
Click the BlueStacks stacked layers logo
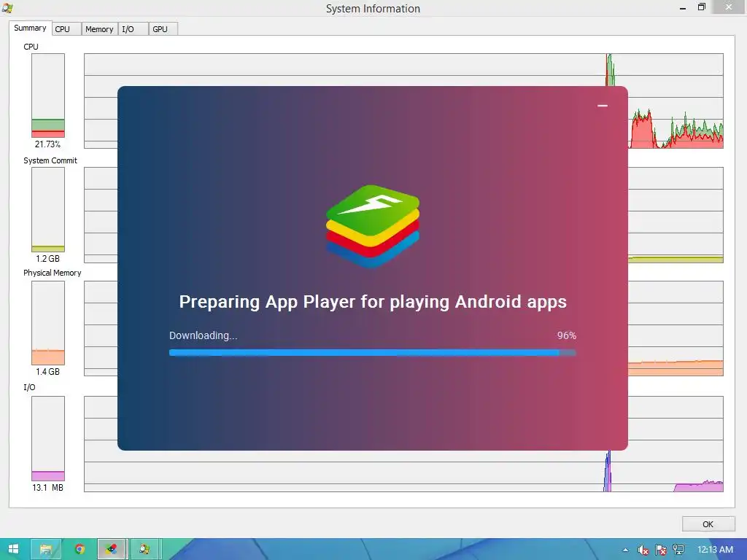pyautogui.click(x=373, y=226)
